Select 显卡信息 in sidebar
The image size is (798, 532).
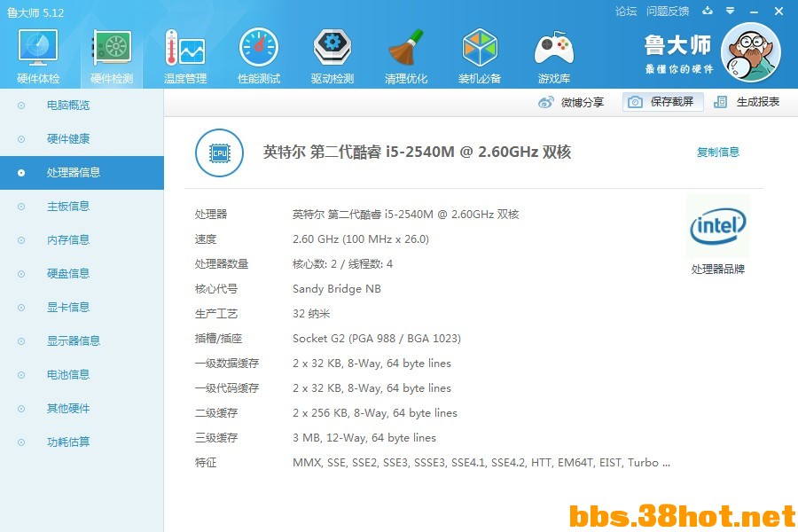click(82, 307)
